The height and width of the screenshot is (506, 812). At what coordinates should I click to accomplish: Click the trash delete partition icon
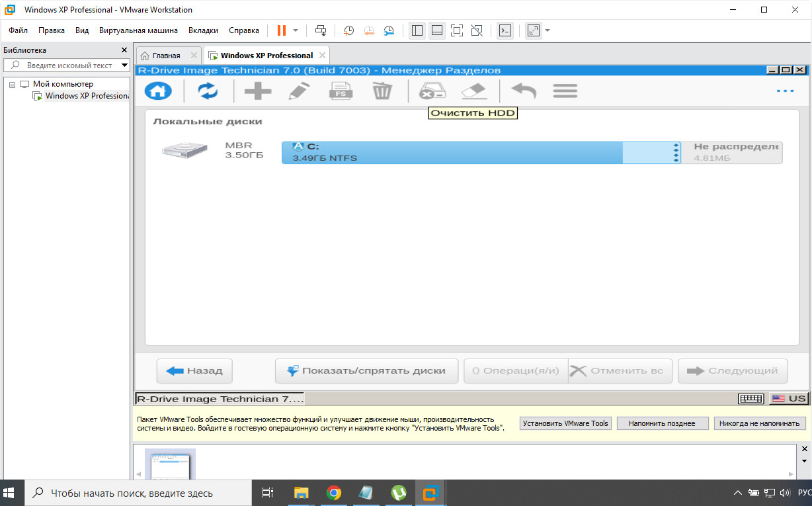pyautogui.click(x=382, y=91)
